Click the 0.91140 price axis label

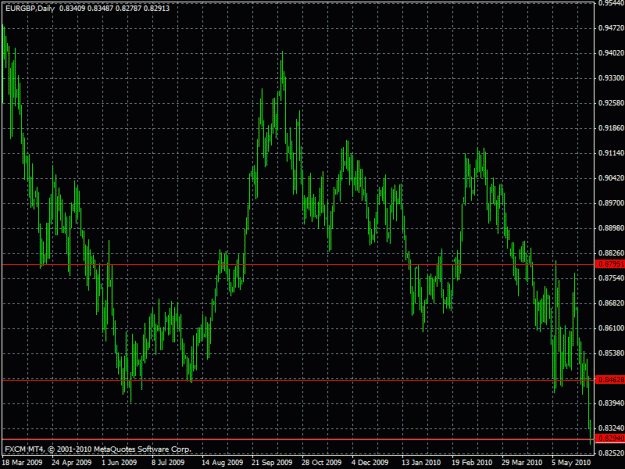611,153
